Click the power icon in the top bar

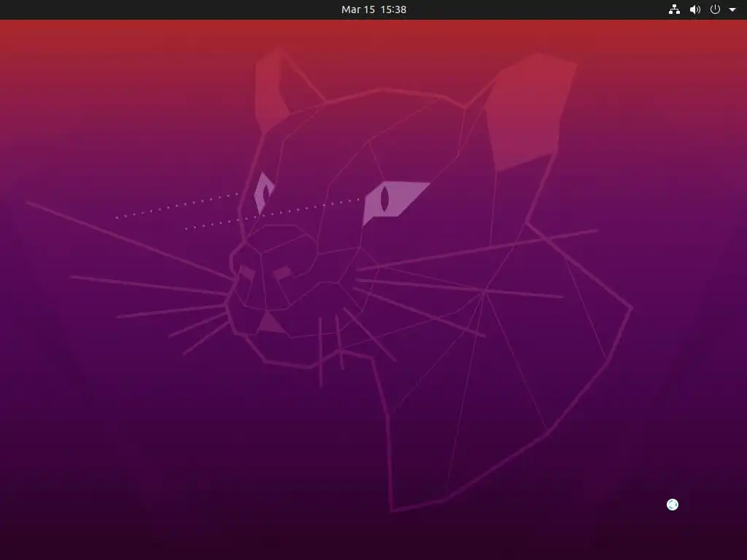pyautogui.click(x=715, y=9)
